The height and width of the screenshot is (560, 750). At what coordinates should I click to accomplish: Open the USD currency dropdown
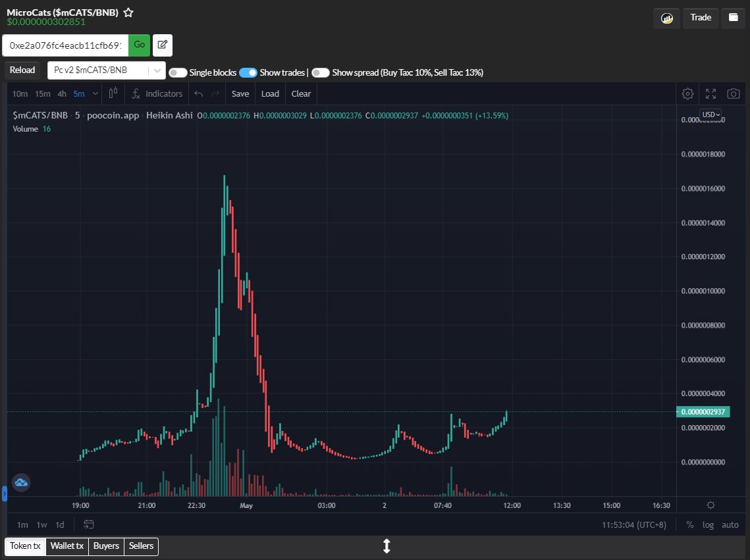point(710,115)
